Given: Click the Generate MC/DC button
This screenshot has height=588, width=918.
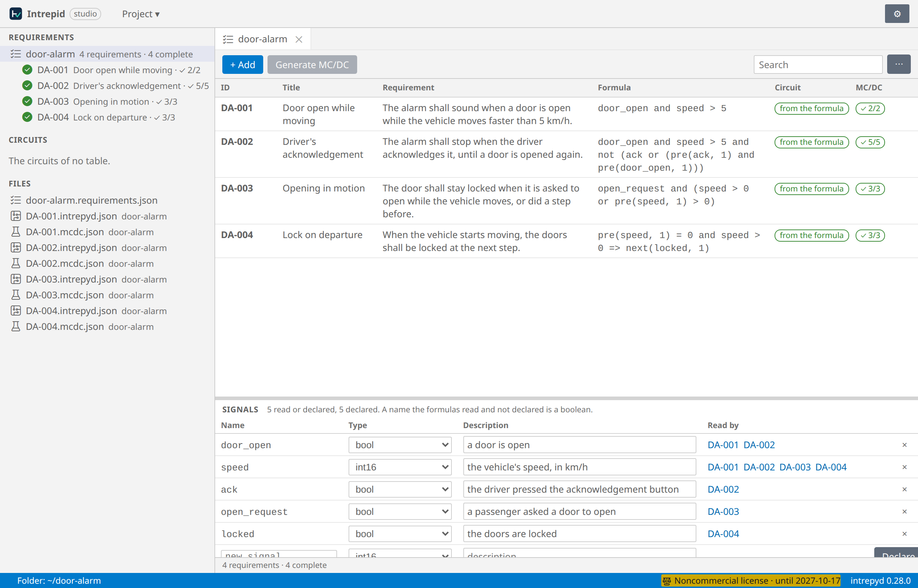Looking at the screenshot, I should 312,65.
